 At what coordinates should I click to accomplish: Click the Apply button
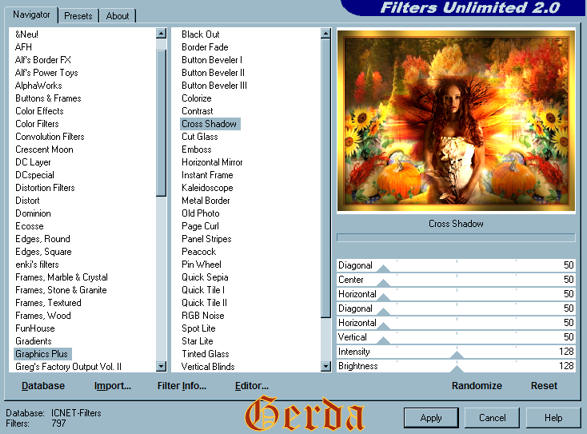click(x=431, y=418)
